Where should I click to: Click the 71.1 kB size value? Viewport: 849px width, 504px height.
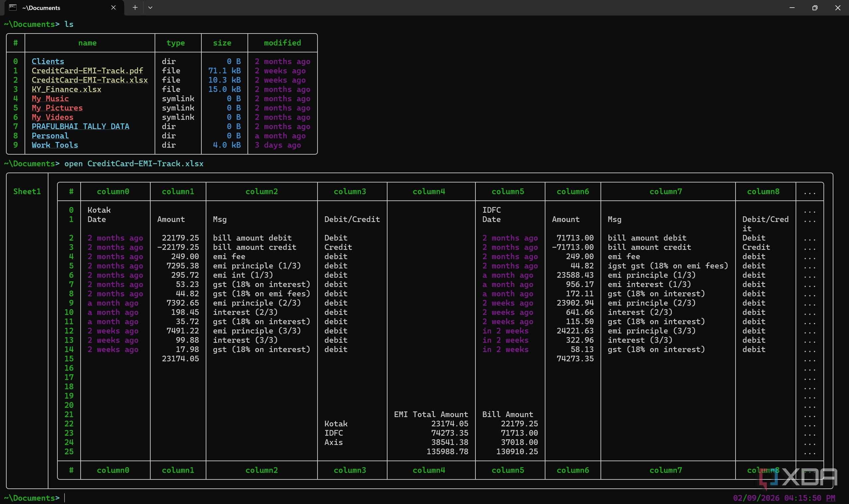(225, 71)
